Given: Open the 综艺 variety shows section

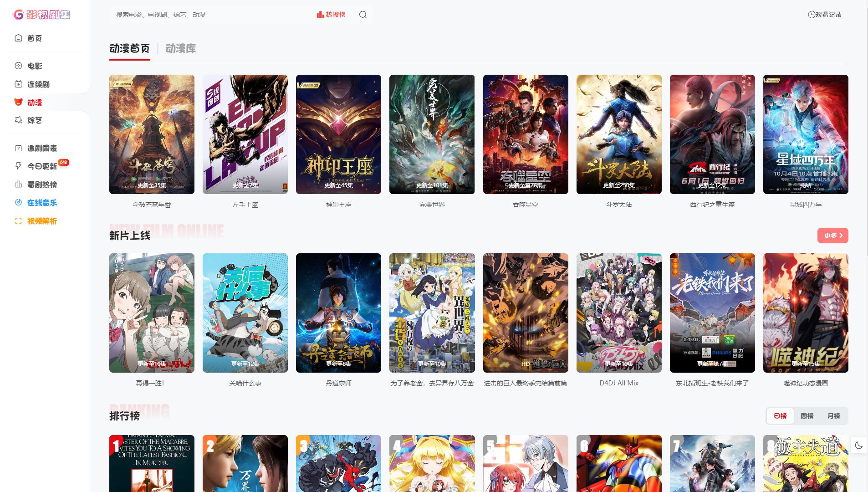Looking at the screenshot, I should pos(28,120).
